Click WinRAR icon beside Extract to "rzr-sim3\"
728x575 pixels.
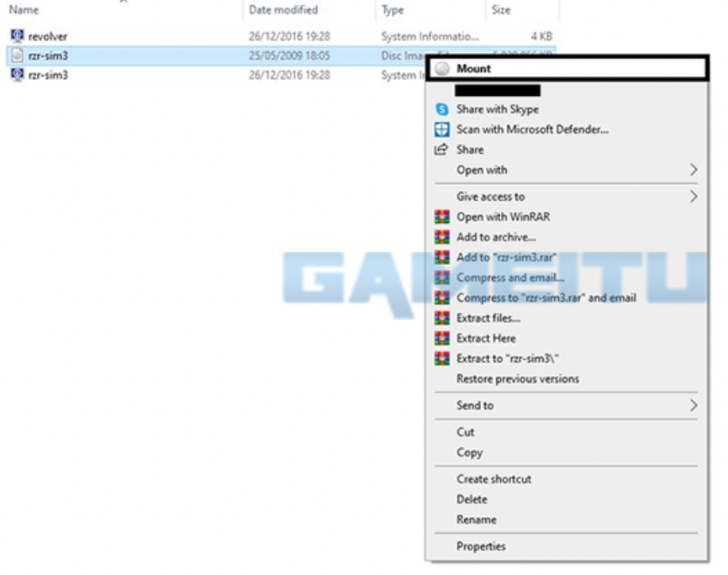click(x=442, y=359)
